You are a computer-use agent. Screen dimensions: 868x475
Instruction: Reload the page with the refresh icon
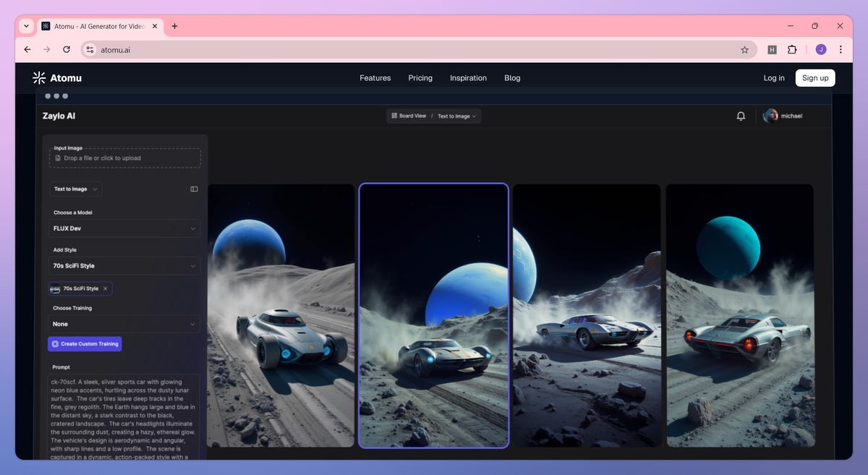pyautogui.click(x=67, y=50)
